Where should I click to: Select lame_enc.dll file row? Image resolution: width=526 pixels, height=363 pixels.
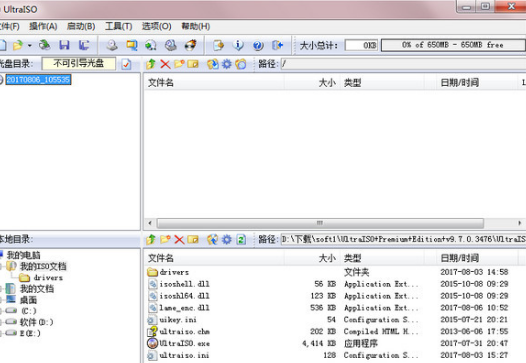(335, 308)
